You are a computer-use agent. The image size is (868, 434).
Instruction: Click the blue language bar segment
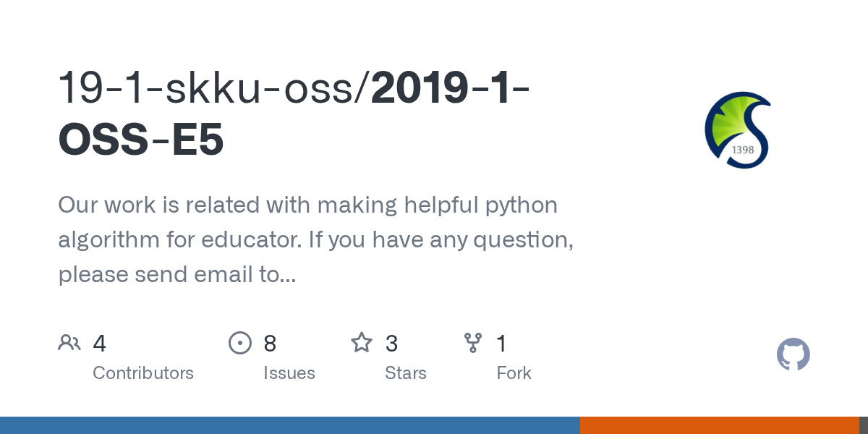pos(289,425)
